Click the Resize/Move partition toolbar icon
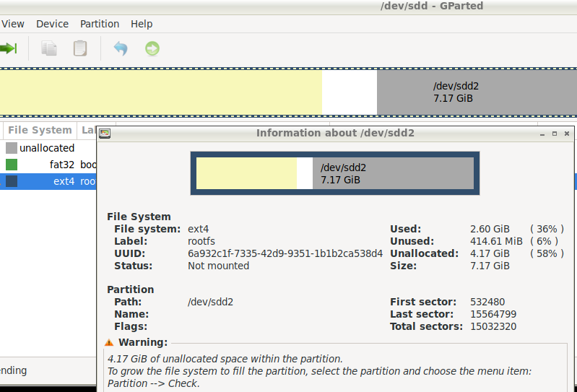 click(7, 49)
